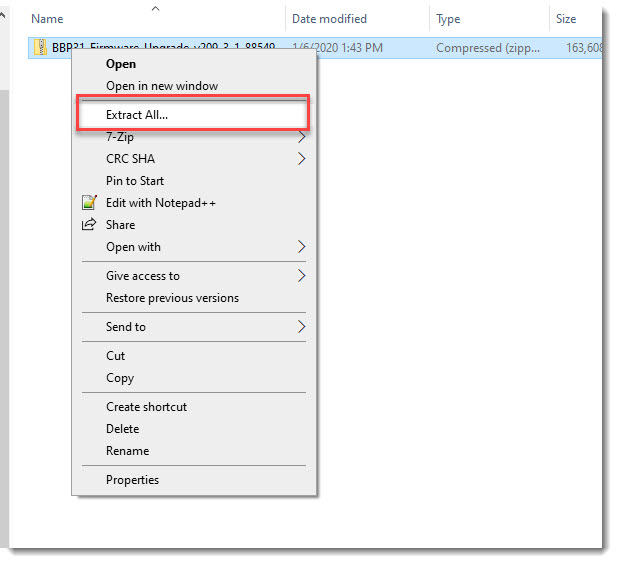
Task: Click the Notepad++ icon in context menu
Action: [87, 203]
